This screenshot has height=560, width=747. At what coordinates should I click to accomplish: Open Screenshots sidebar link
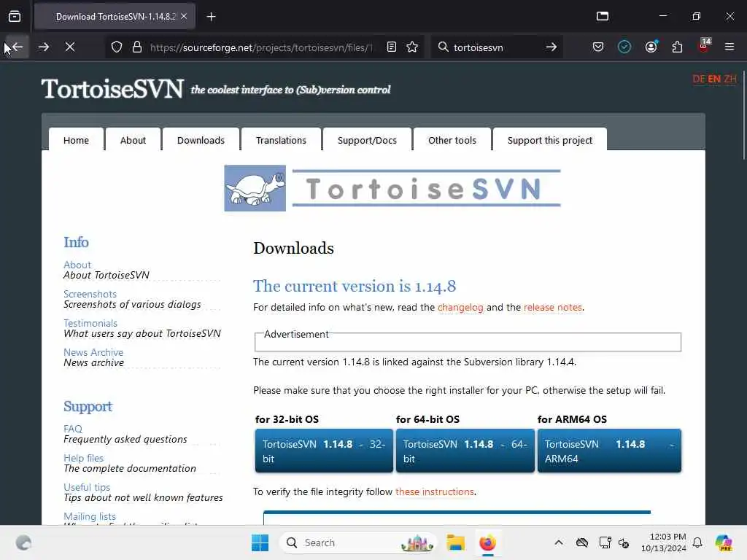(x=90, y=294)
